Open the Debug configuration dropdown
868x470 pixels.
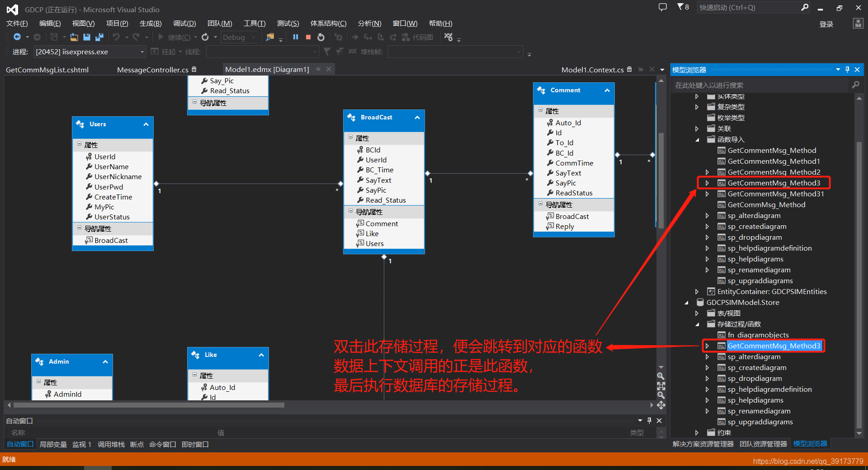253,37
